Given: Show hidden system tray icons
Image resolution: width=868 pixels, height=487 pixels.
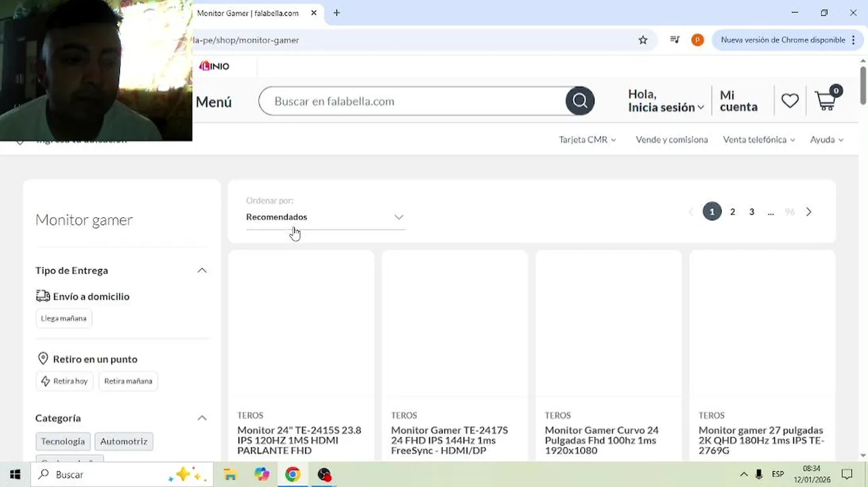Looking at the screenshot, I should [x=744, y=475].
